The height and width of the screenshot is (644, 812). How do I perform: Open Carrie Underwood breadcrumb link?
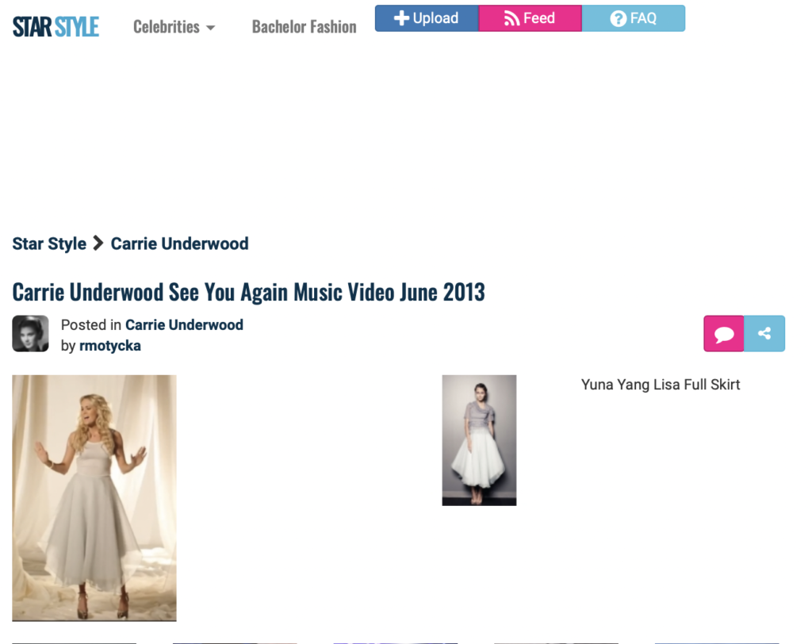(x=179, y=243)
